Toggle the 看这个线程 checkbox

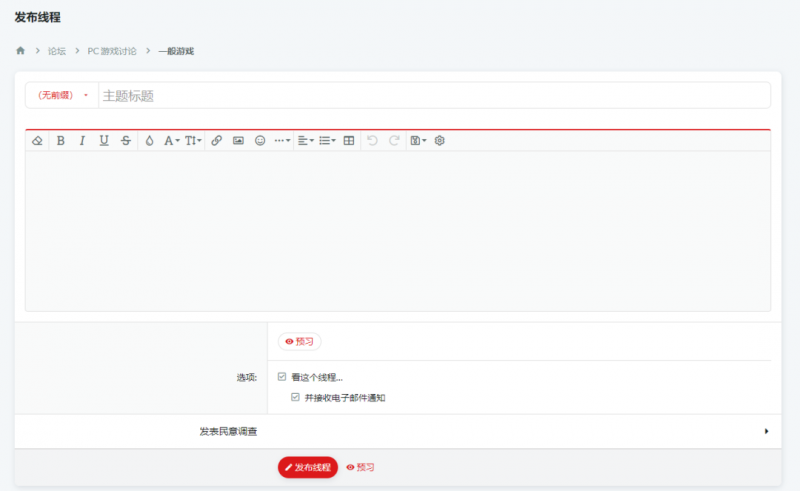click(282, 377)
